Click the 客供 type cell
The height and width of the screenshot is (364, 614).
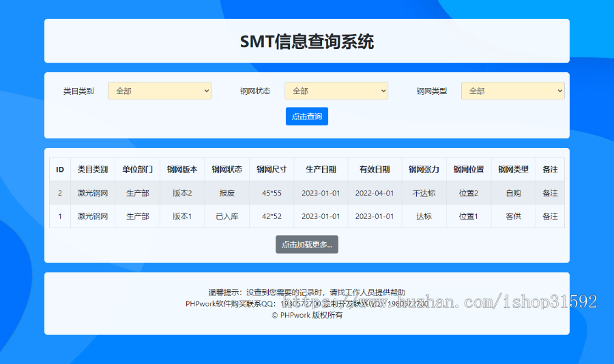pyautogui.click(x=513, y=216)
